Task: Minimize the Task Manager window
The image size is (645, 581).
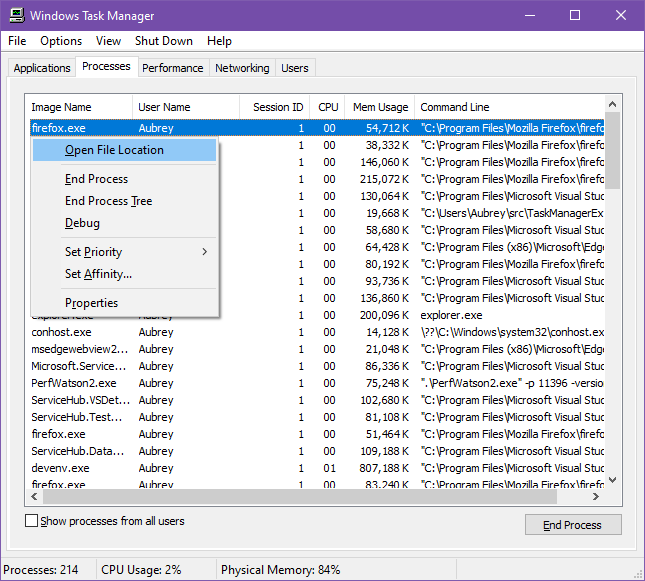Action: (x=530, y=15)
